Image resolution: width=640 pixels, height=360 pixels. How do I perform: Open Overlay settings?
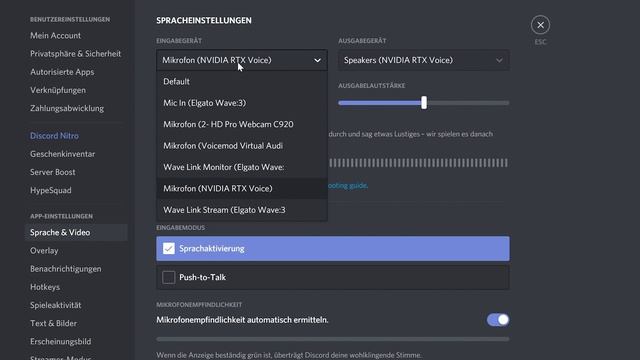point(44,251)
